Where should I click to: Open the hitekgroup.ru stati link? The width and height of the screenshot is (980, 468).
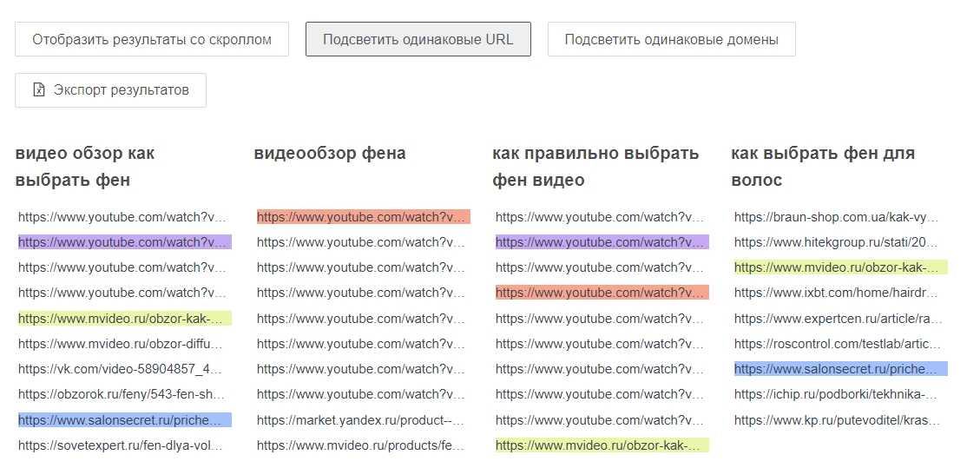point(836,242)
